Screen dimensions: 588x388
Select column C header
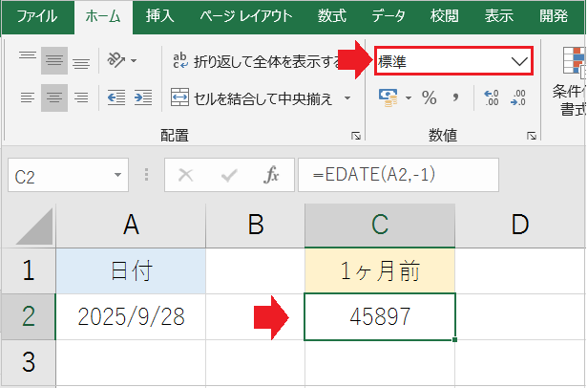(380, 226)
